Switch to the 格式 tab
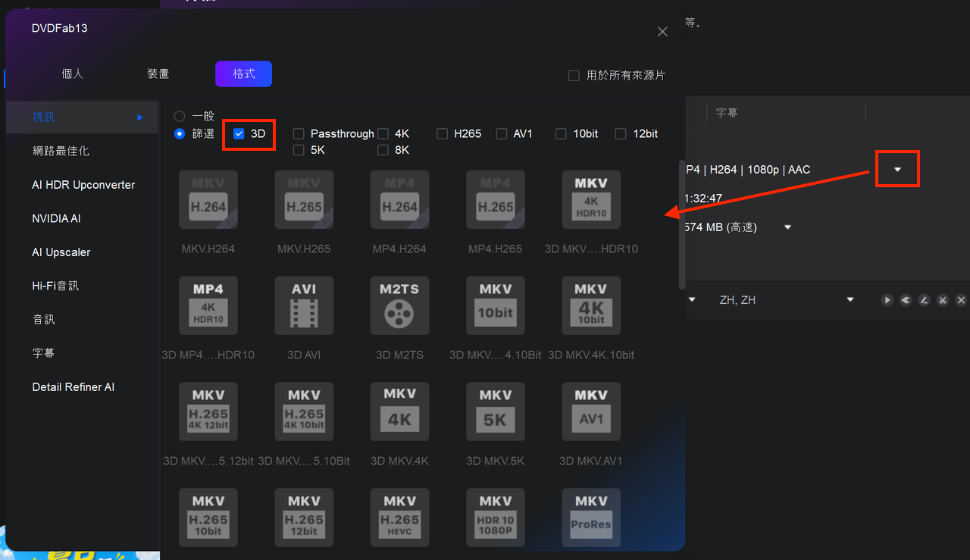 (243, 74)
